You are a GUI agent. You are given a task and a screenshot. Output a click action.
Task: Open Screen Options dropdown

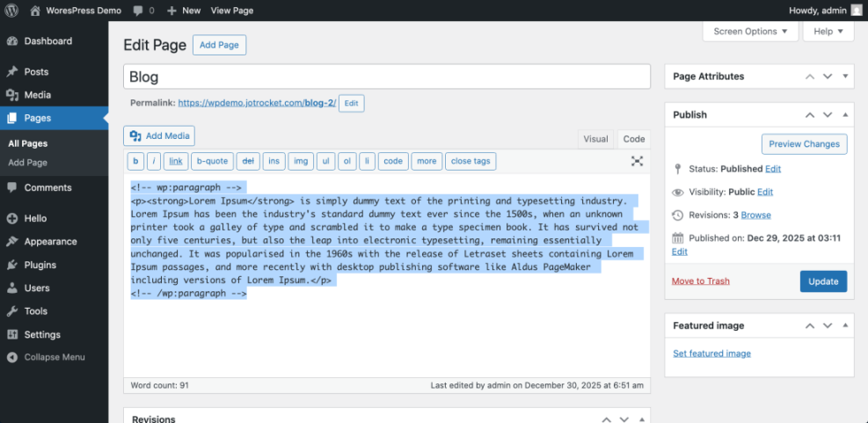pos(750,31)
